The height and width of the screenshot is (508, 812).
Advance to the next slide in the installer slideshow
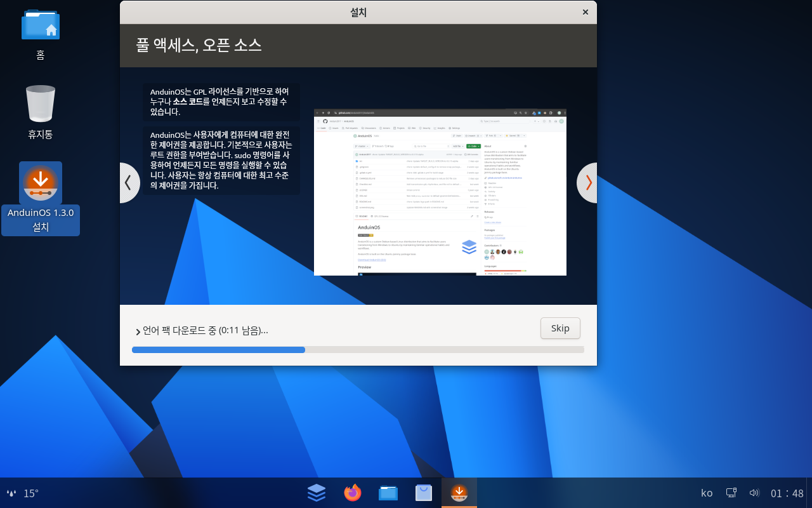[587, 183]
